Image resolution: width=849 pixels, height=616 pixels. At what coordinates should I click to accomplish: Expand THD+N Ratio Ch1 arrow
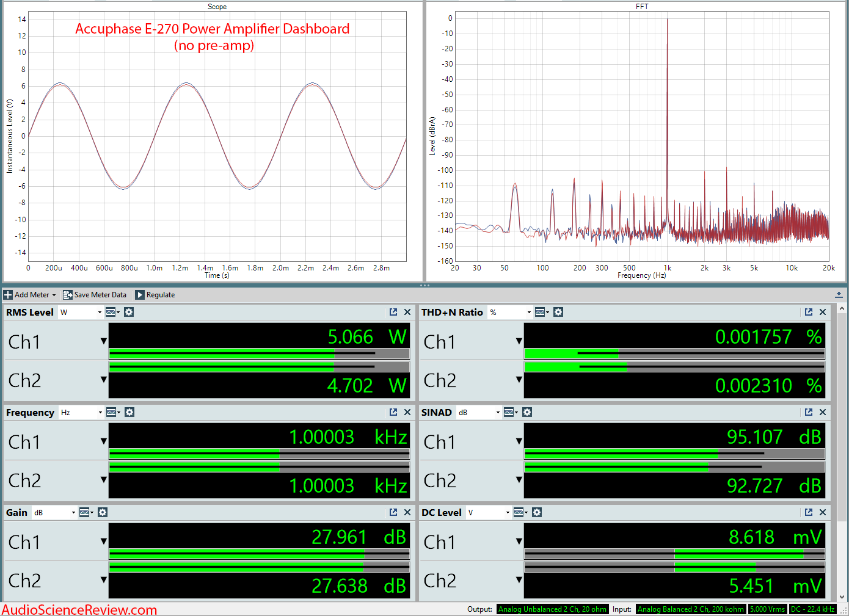coord(519,341)
